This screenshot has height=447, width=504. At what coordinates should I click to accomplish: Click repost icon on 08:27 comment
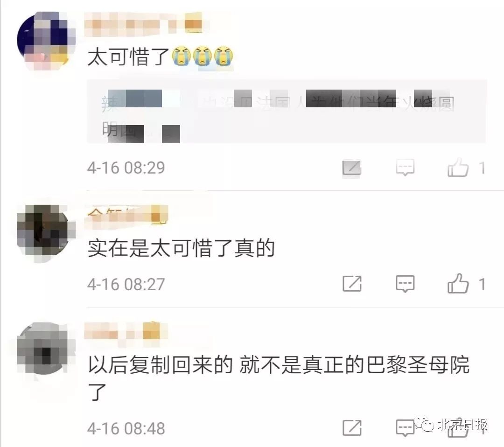(x=352, y=283)
